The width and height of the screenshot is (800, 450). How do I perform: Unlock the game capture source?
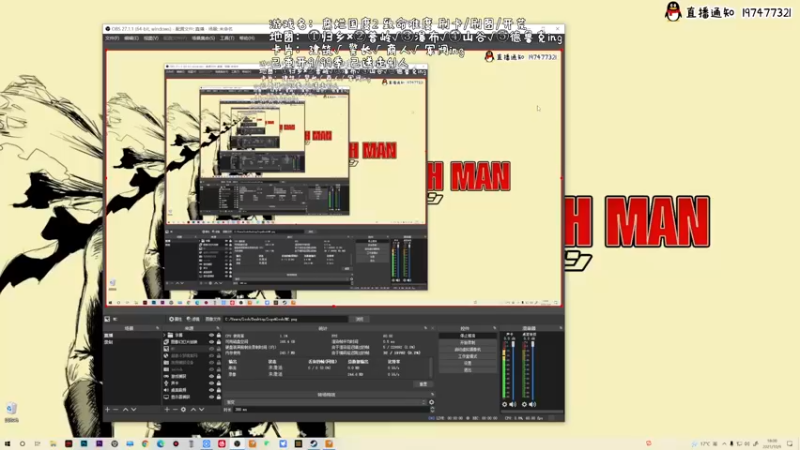pos(219,377)
